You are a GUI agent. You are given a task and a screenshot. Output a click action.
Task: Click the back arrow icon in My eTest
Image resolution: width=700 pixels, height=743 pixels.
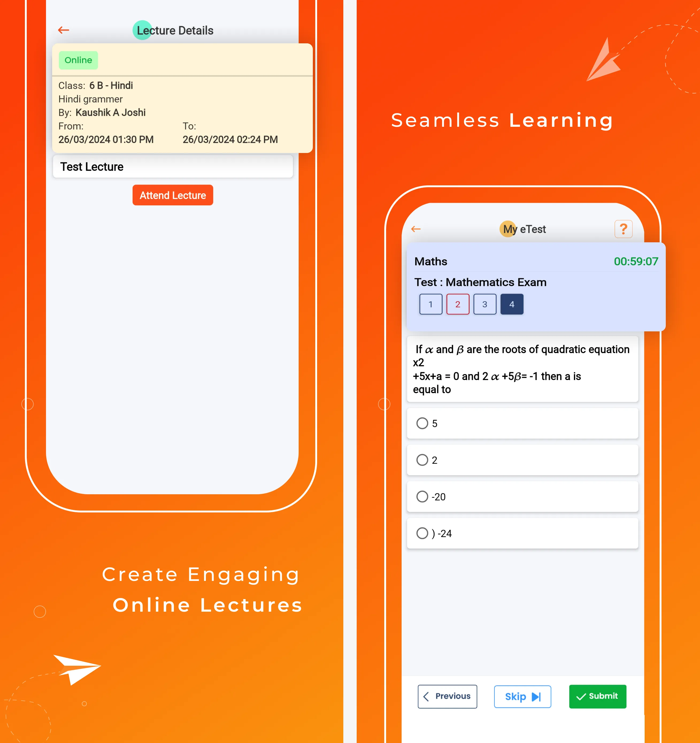415,228
